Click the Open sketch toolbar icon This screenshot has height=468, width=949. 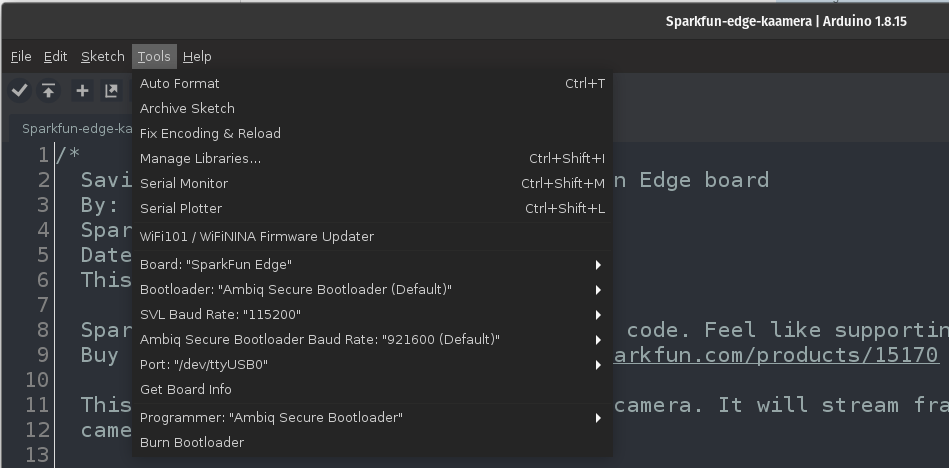(111, 91)
